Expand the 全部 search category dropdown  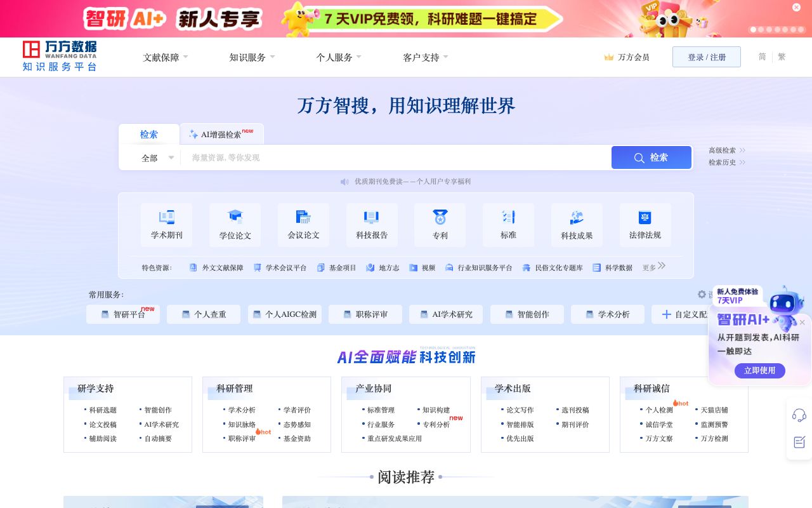[157, 157]
